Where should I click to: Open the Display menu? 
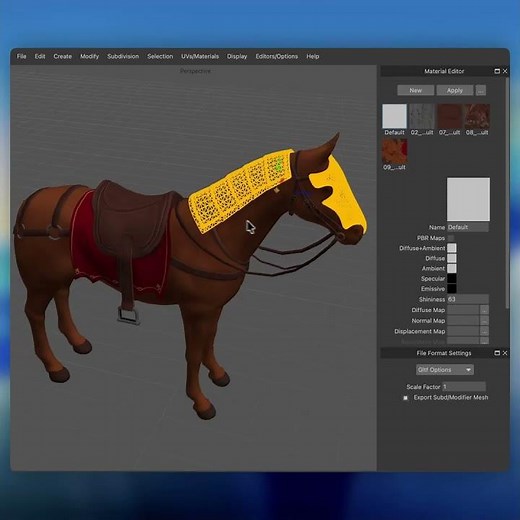click(x=237, y=56)
